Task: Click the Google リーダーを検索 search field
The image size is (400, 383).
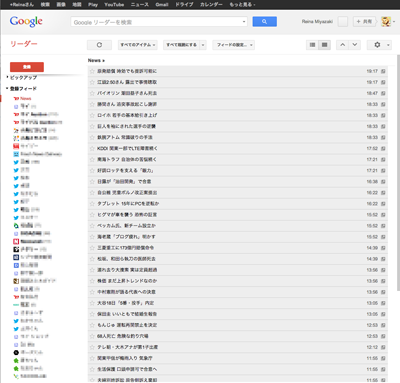Action: [x=156, y=22]
